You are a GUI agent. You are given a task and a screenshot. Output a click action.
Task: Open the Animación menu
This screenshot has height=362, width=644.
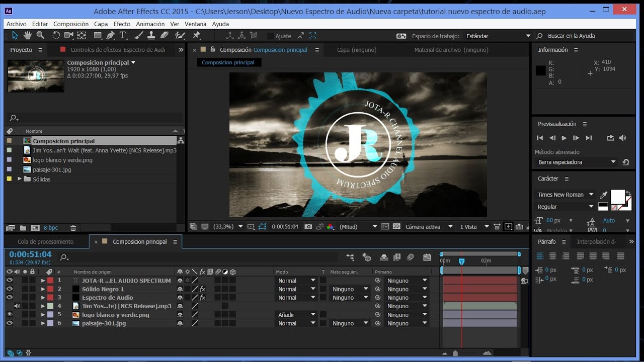[x=150, y=24]
